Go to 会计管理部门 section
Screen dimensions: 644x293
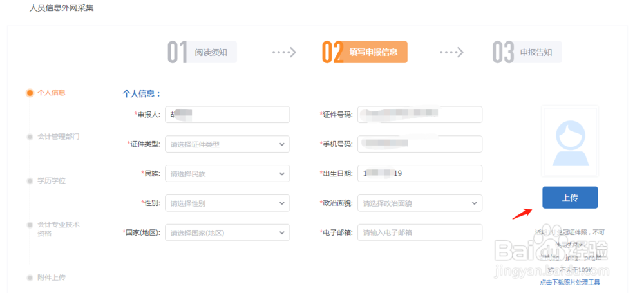coord(59,137)
